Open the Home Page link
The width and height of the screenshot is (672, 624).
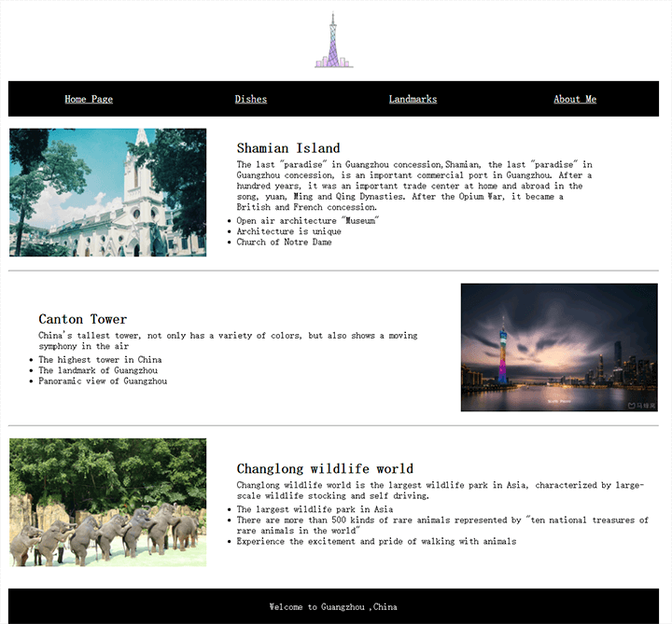[x=89, y=99]
